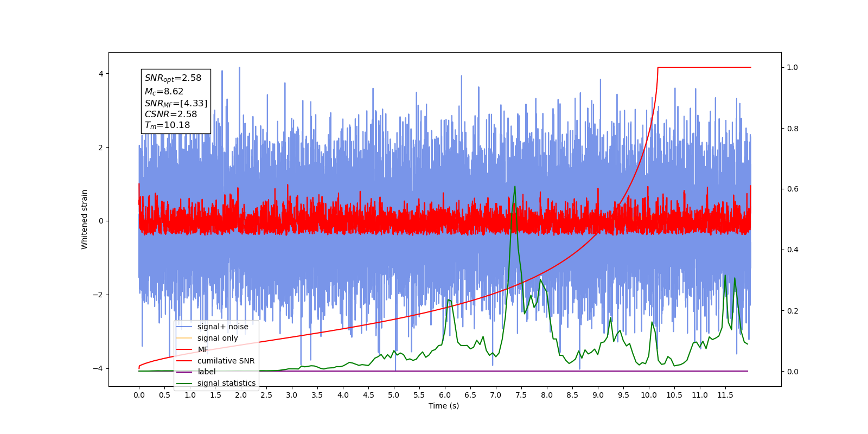This screenshot has height=434, width=868.
Task: Click the SNRopt=2.58 annotation text
Action: 173,78
